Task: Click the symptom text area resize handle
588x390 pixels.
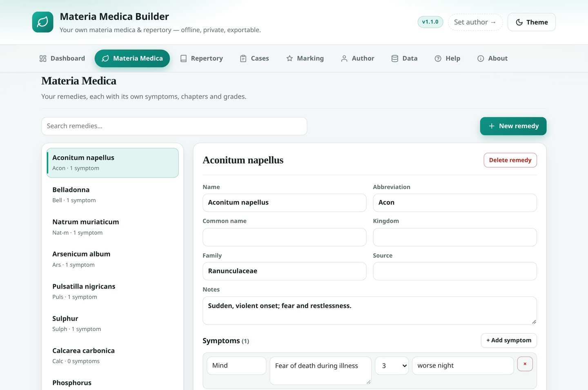Action: [368, 381]
